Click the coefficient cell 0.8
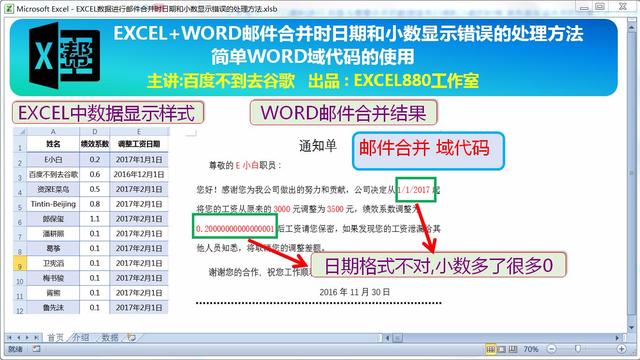The height and width of the screenshot is (360, 640). [95, 204]
